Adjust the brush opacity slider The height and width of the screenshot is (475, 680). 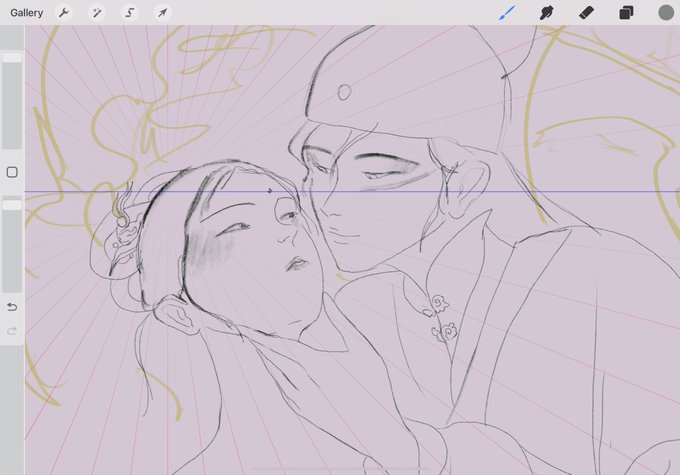12,245
